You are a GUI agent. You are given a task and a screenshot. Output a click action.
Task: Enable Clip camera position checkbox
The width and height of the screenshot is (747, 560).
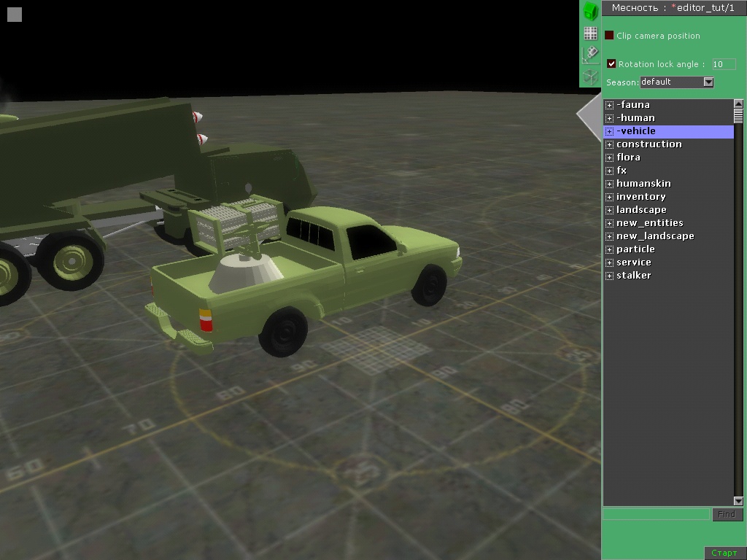[x=609, y=35]
